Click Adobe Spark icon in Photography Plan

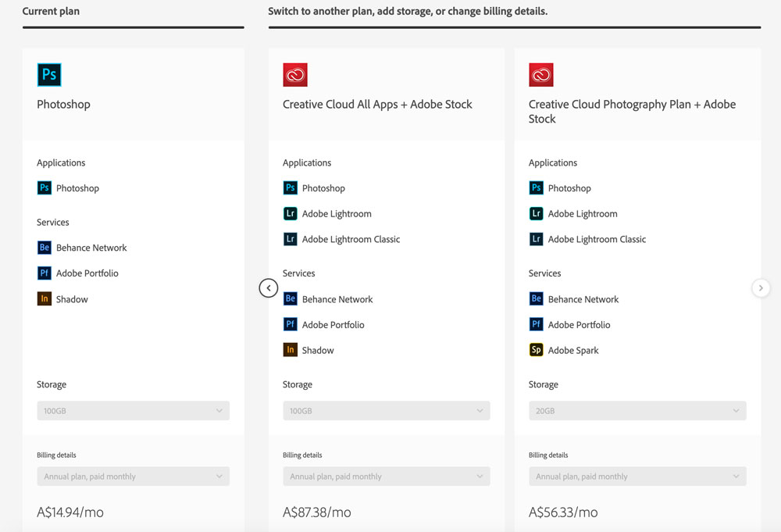click(537, 350)
